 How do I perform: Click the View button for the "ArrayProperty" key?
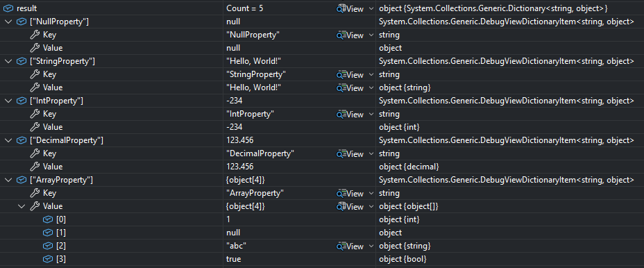[x=350, y=193]
